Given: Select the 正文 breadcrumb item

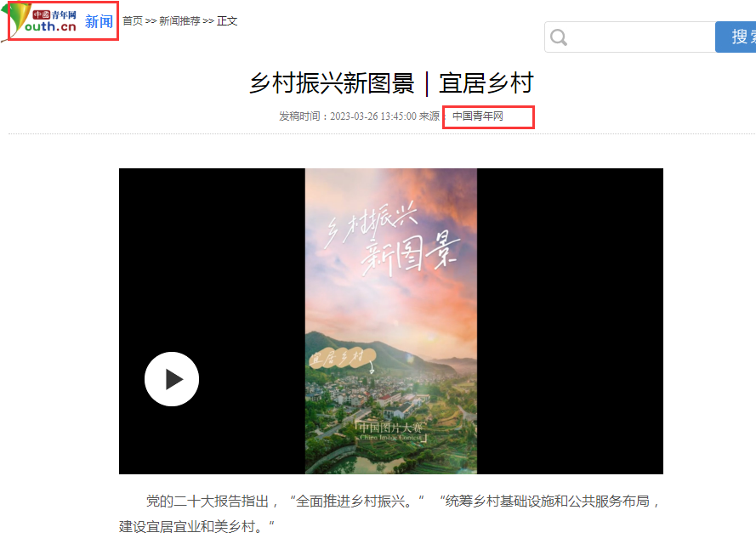Looking at the screenshot, I should pyautogui.click(x=227, y=20).
